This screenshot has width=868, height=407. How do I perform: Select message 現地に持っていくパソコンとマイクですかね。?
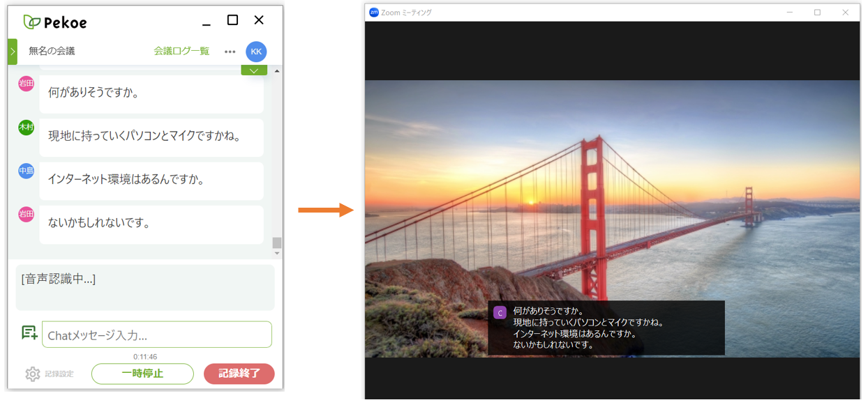click(151, 137)
